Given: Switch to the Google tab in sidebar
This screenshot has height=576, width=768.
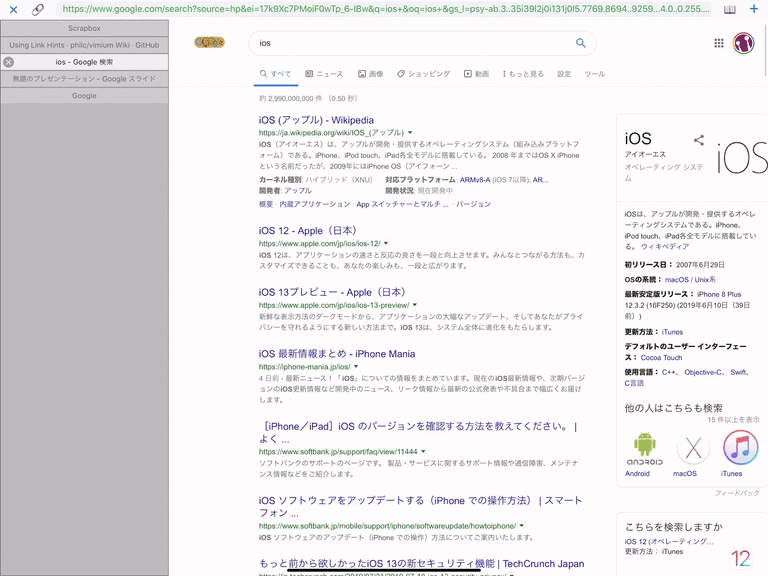Looking at the screenshot, I should pyautogui.click(x=84, y=96).
